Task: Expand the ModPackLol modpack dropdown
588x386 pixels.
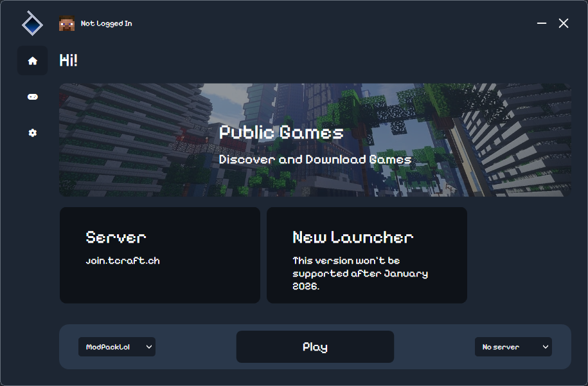Action: 117,347
